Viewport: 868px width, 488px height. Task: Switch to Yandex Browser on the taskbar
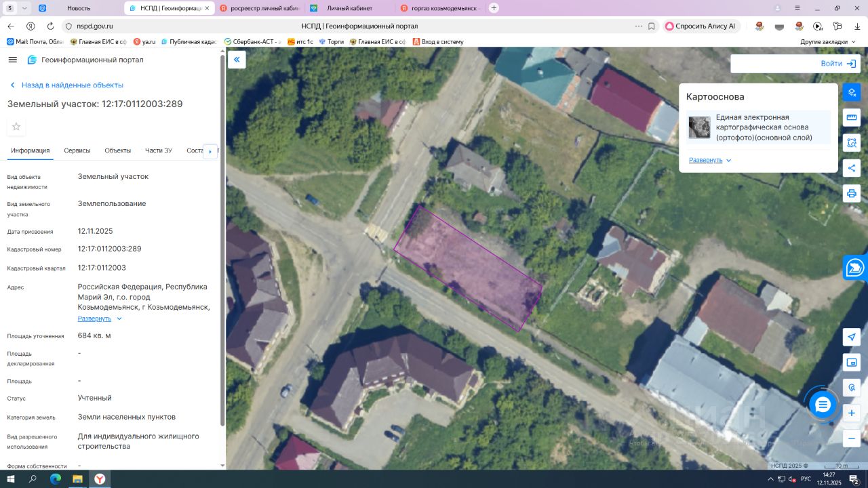coord(100,479)
